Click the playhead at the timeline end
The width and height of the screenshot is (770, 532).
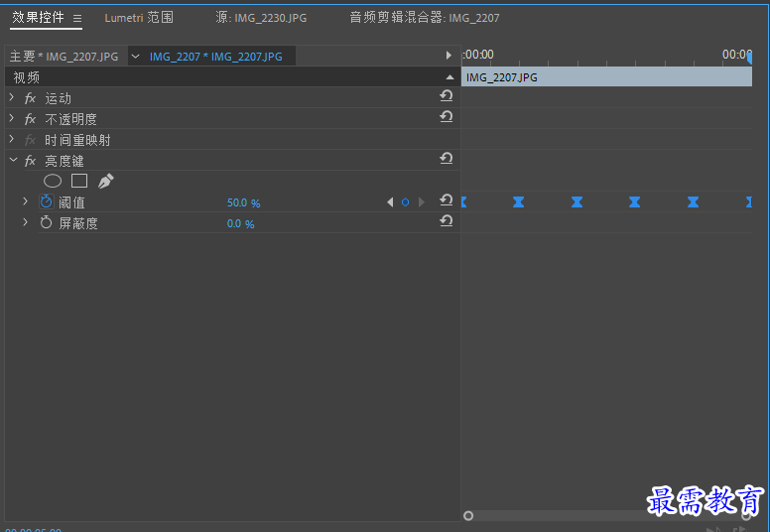[749, 58]
